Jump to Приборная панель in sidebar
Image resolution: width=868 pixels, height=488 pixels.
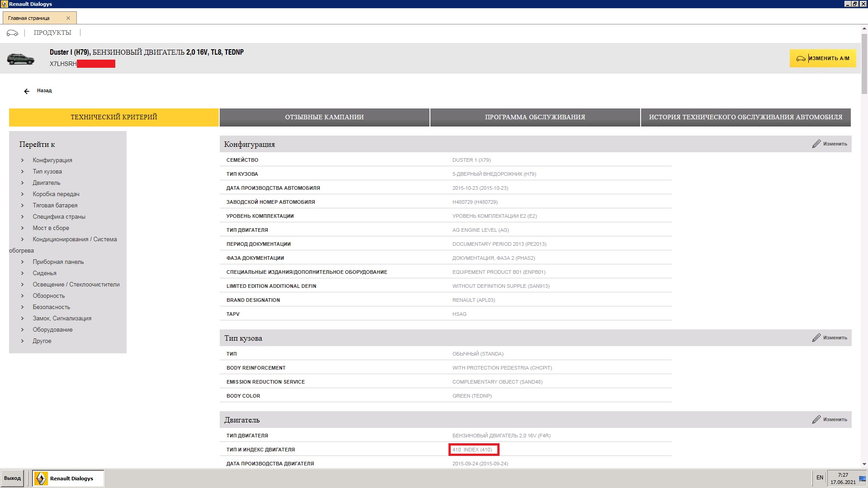click(58, 262)
